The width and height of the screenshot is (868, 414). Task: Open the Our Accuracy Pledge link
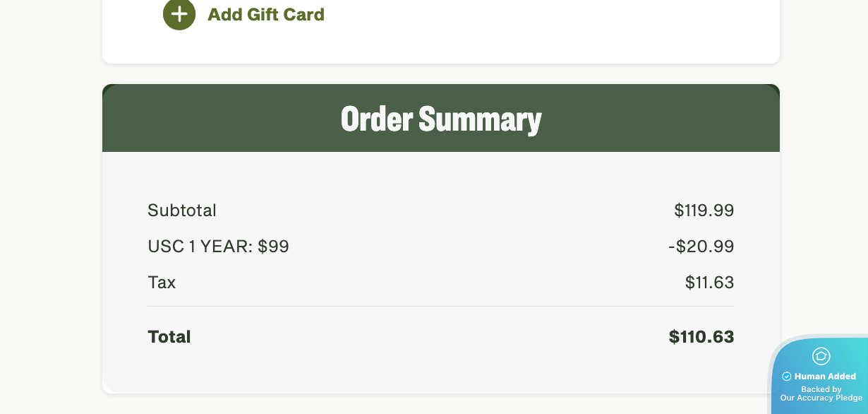point(821,398)
